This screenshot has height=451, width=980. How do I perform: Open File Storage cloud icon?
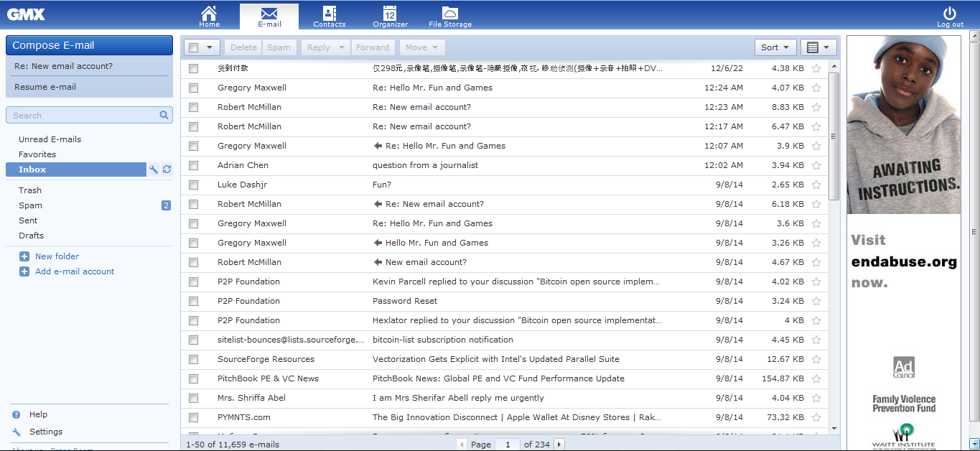click(x=450, y=14)
